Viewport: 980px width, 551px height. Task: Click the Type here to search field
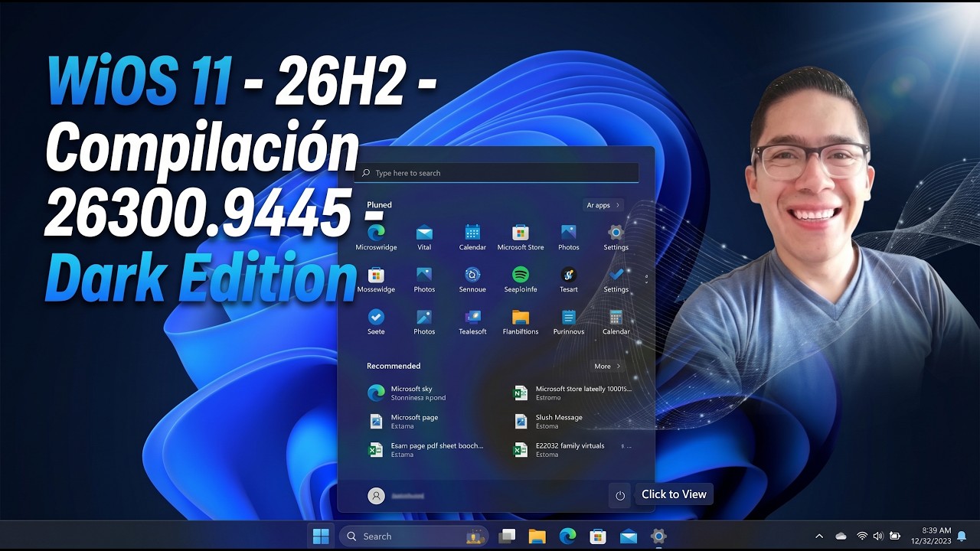[x=498, y=173]
